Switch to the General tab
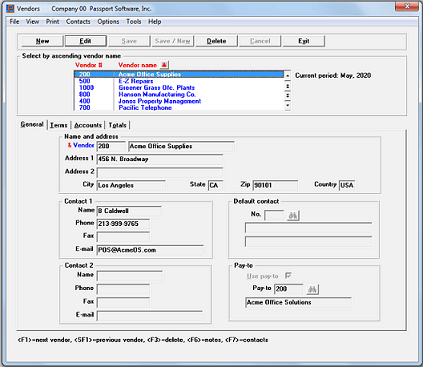The width and height of the screenshot is (423, 367). pos(32,124)
